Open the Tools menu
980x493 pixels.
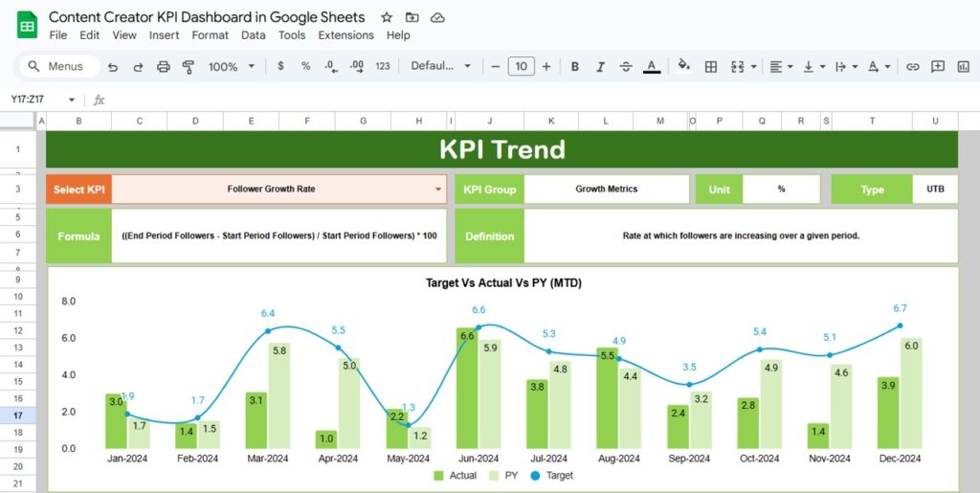292,35
